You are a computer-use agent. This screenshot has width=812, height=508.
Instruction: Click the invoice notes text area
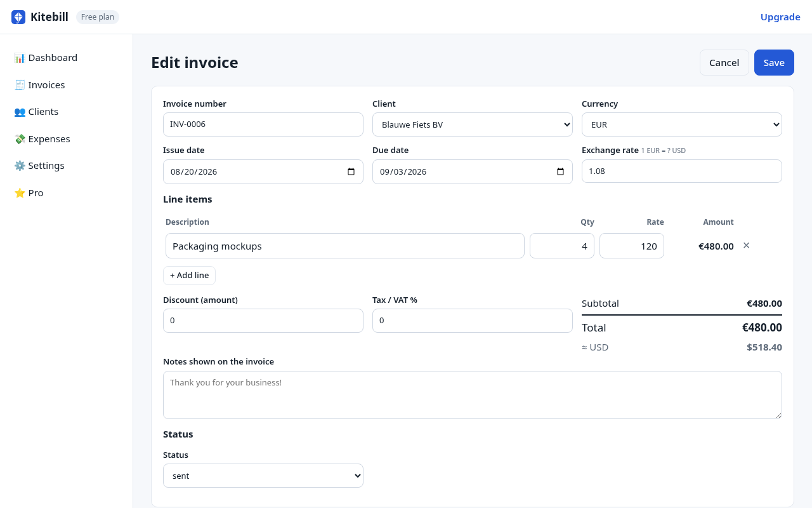pyautogui.click(x=473, y=395)
